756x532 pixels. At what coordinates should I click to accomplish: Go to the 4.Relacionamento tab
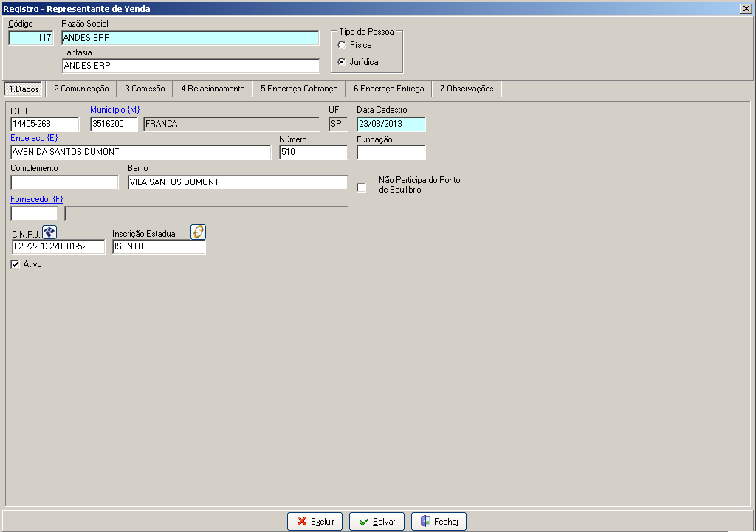(x=213, y=89)
